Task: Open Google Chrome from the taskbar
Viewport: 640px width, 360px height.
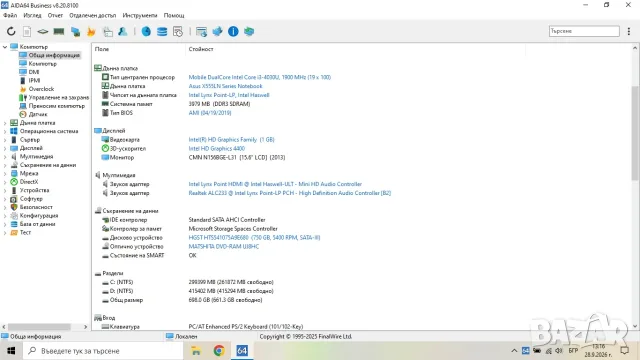Action: click(219, 351)
